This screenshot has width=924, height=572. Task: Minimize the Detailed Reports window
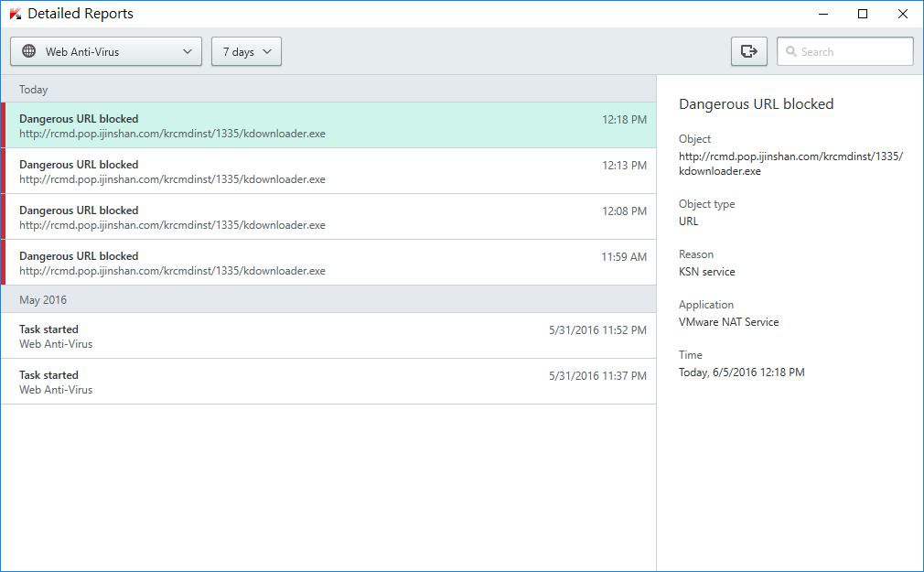pos(822,14)
